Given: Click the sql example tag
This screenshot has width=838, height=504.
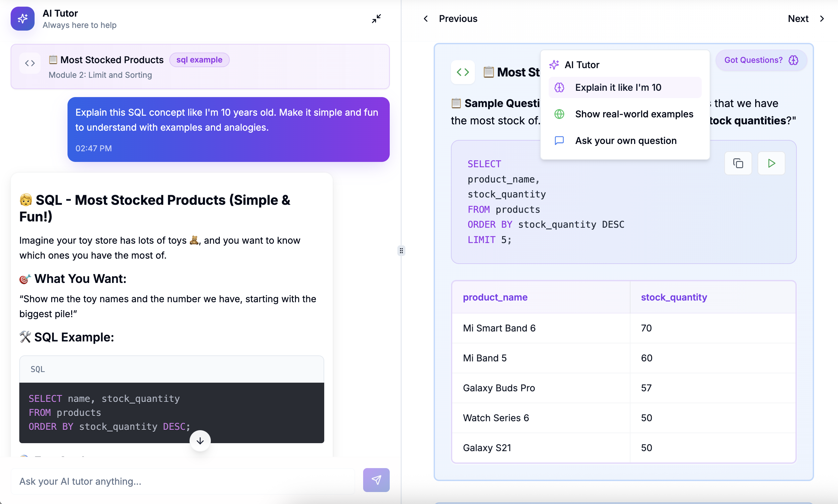Looking at the screenshot, I should click(199, 60).
